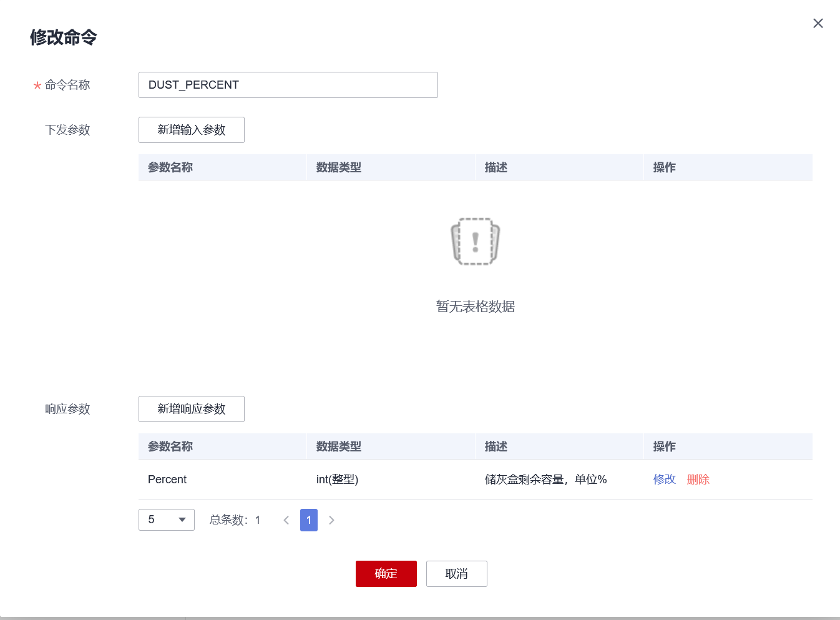Viewport: 840px width, 620px height.
Task: Click the previous page arrow
Action: pyautogui.click(x=286, y=519)
